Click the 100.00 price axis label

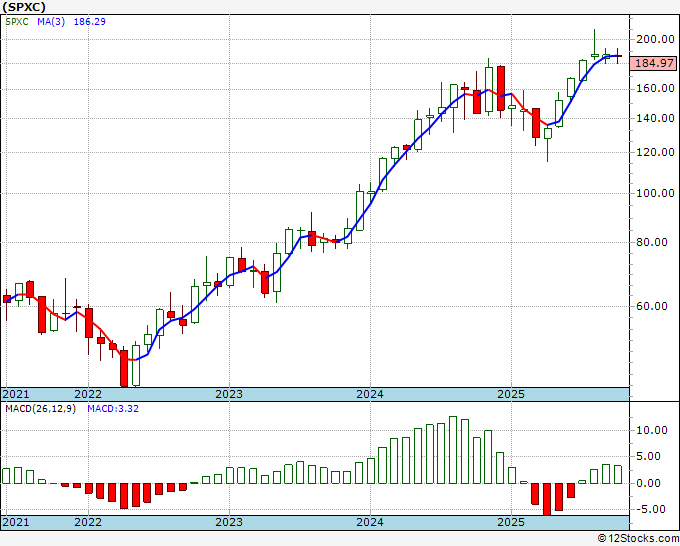point(655,193)
